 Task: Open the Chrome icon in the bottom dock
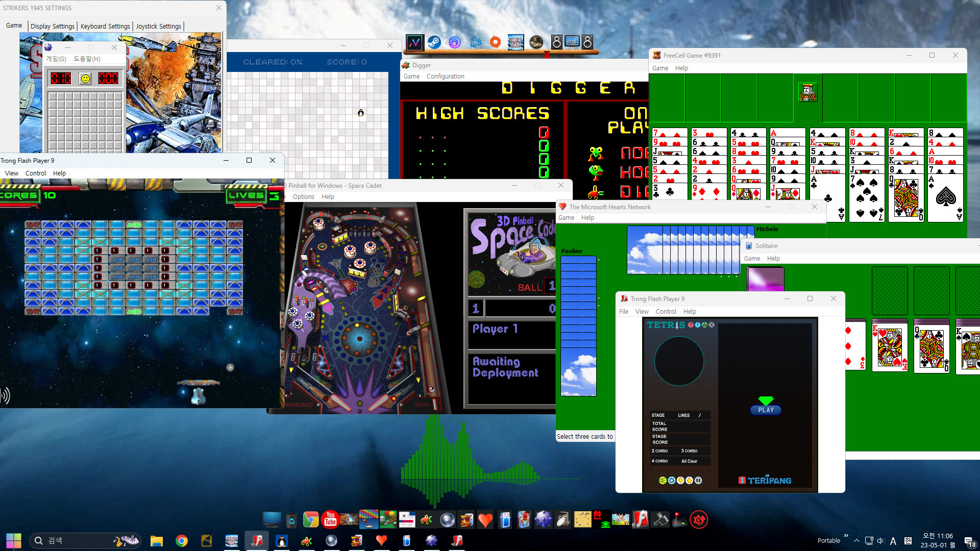click(311, 519)
